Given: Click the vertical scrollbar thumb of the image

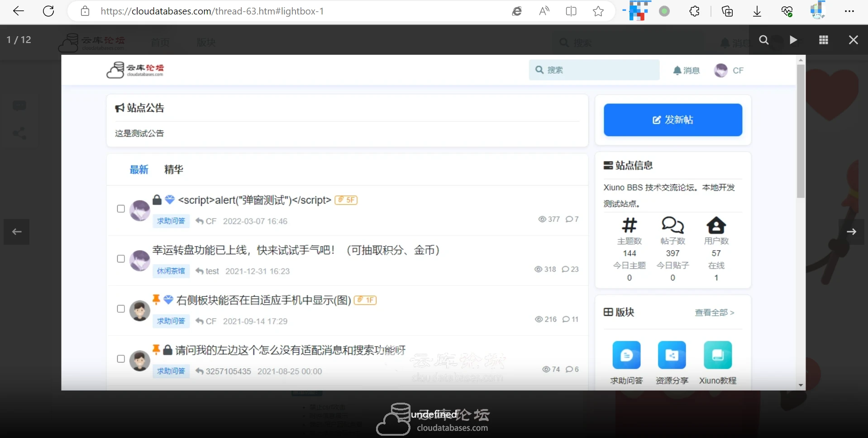Looking at the screenshot, I should pos(801,131).
